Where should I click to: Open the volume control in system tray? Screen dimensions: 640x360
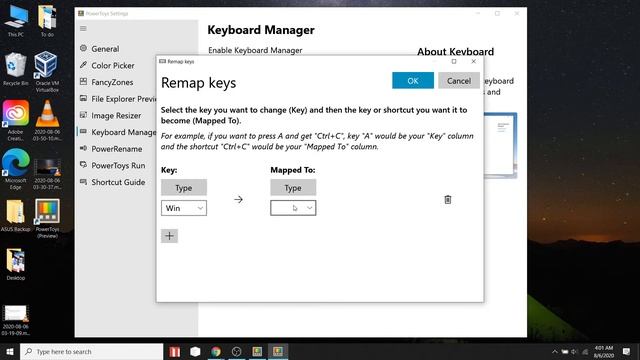[574, 351]
